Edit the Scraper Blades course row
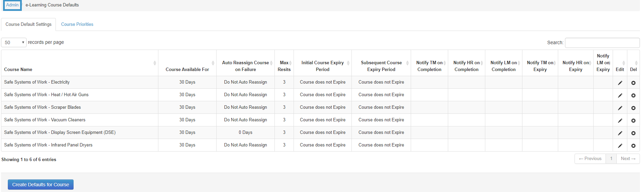The height and width of the screenshot is (192, 644). 620,108
